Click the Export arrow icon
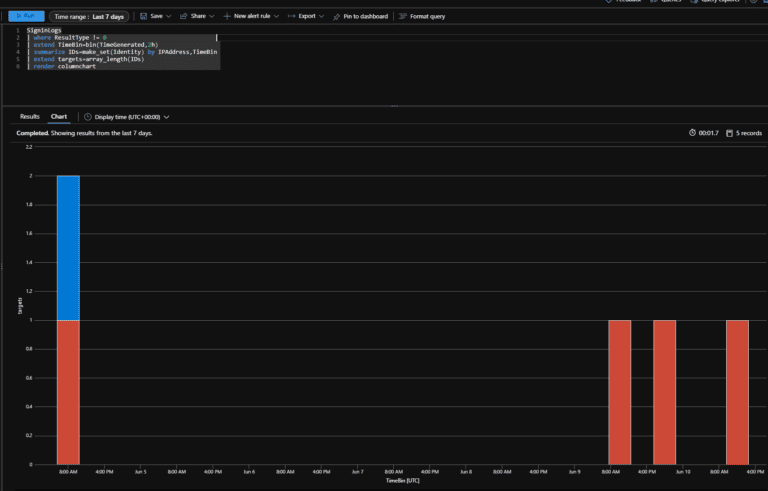Image resolution: width=768 pixels, height=491 pixels. [291, 16]
